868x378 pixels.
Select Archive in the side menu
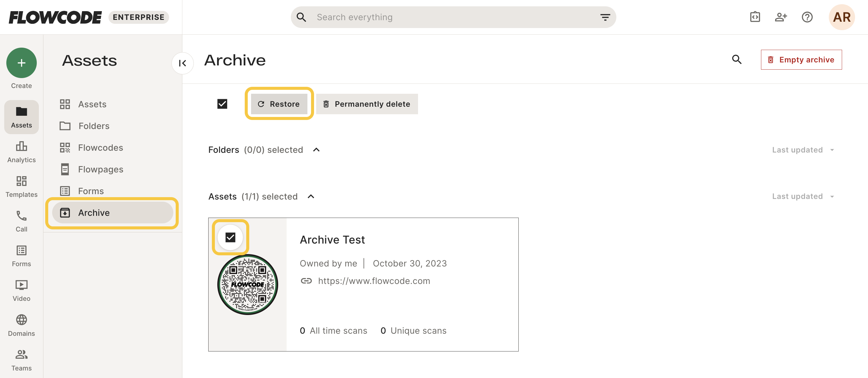(x=112, y=213)
